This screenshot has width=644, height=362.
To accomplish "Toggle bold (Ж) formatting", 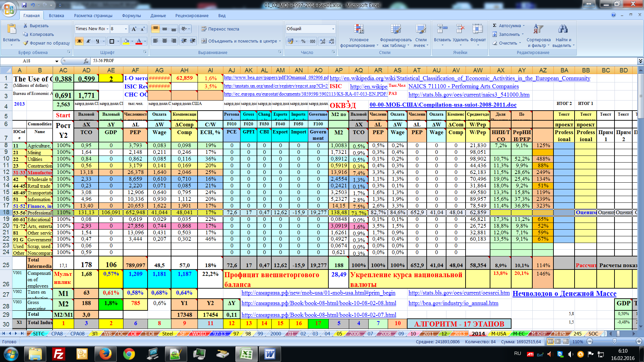I will tap(79, 41).
